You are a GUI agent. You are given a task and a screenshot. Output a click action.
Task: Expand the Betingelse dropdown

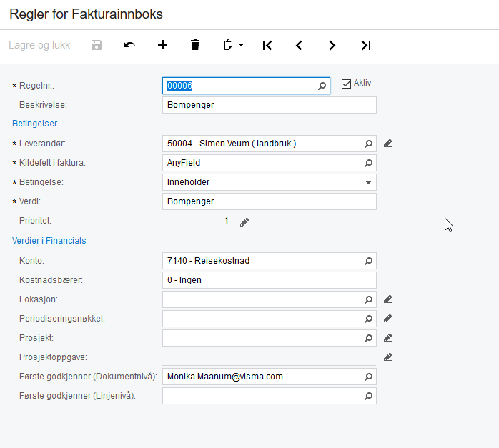coord(368,182)
